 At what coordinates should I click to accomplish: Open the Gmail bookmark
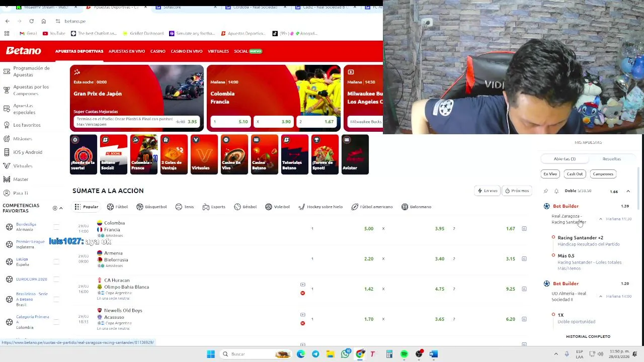(28, 33)
